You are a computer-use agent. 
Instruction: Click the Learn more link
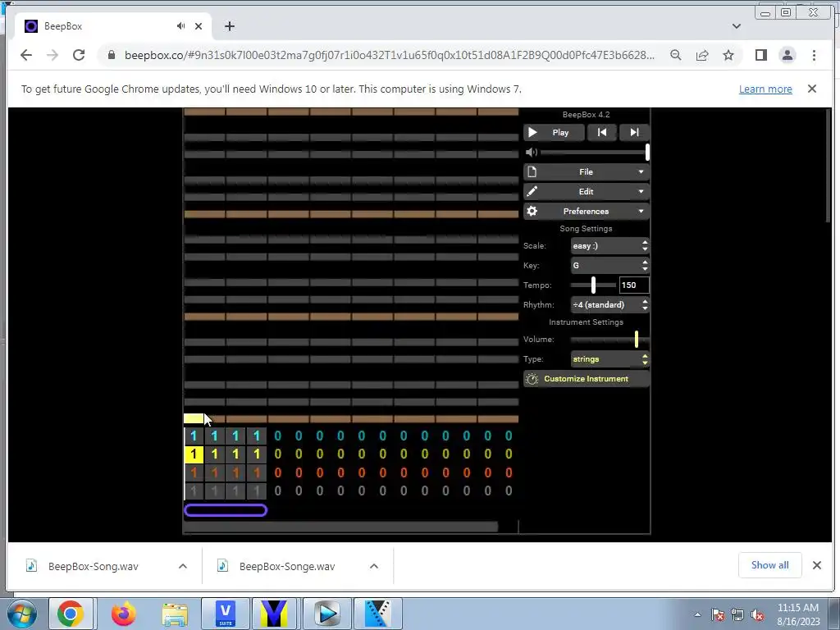point(765,89)
